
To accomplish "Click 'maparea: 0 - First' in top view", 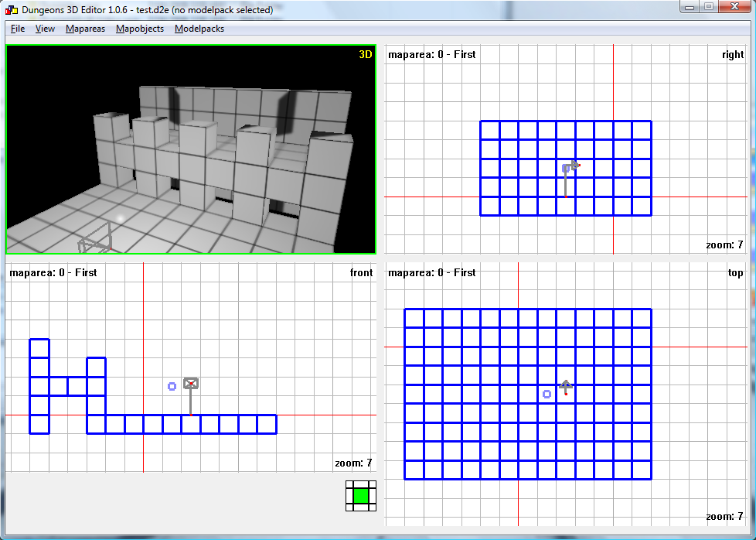I will coord(432,272).
